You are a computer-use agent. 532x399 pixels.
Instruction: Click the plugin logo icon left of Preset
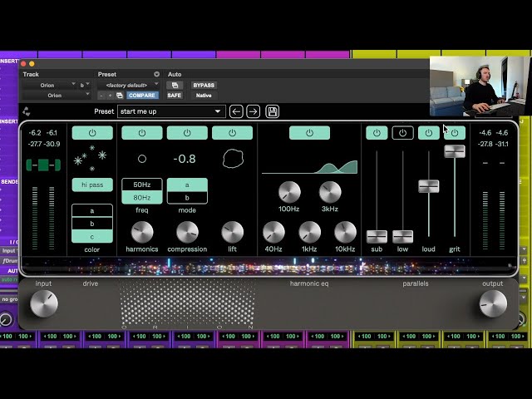coord(27,111)
